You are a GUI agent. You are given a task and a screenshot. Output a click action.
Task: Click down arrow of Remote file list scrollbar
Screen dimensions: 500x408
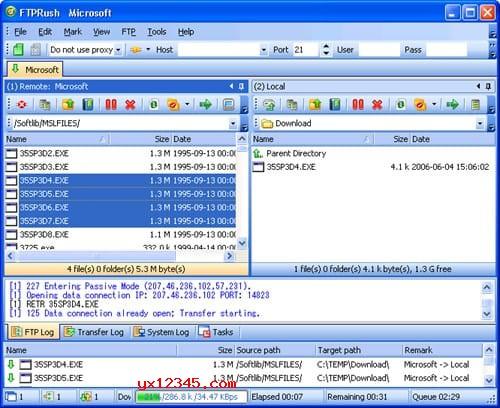pos(242,243)
